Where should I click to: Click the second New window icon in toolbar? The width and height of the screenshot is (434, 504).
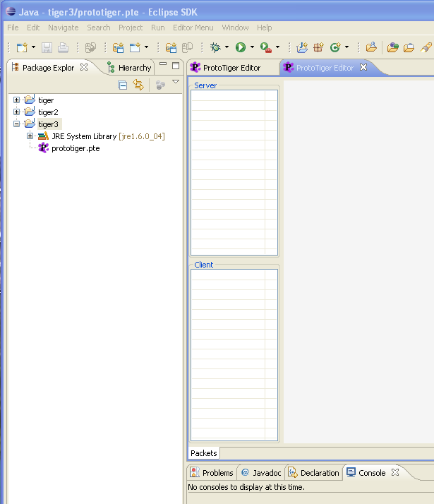[x=135, y=47]
